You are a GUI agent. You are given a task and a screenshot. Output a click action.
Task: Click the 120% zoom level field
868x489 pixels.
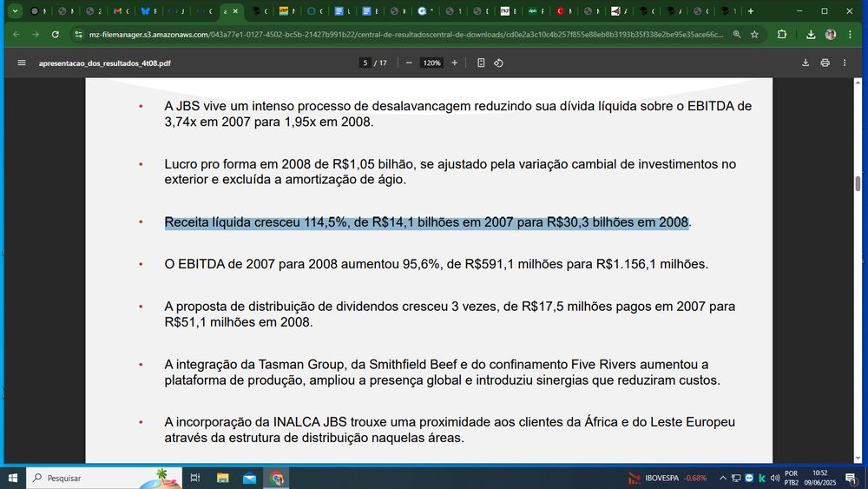pyautogui.click(x=431, y=63)
